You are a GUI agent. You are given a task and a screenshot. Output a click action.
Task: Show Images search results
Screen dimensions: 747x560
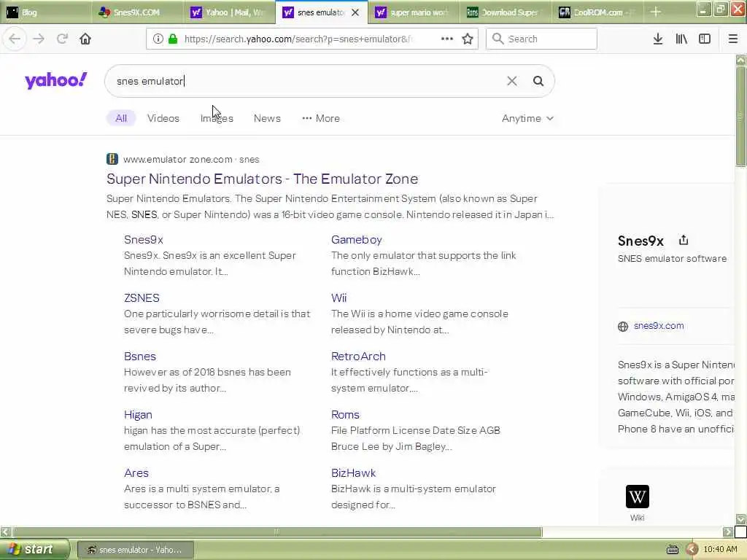coord(217,118)
